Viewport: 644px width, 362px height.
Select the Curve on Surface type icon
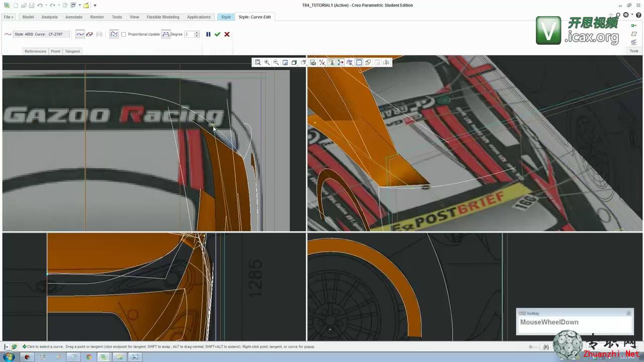[99, 34]
